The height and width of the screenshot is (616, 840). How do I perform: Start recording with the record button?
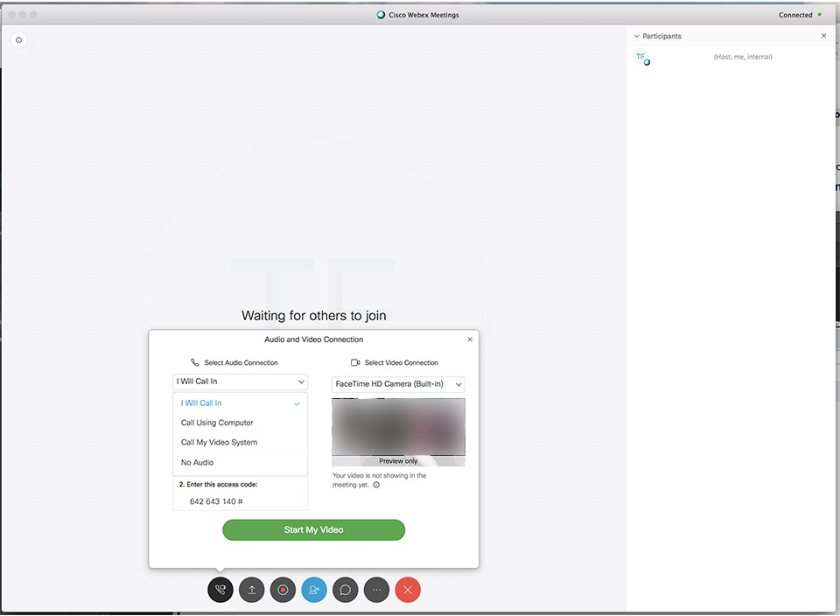283,590
